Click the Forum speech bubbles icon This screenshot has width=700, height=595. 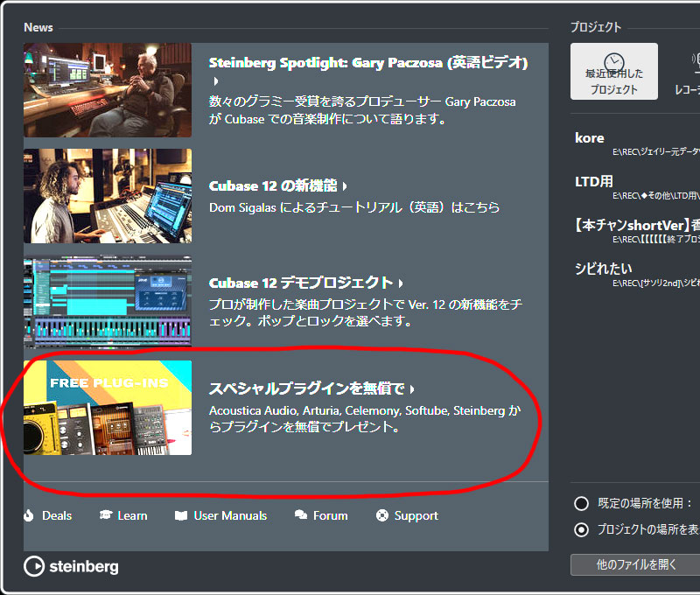pyautogui.click(x=301, y=515)
